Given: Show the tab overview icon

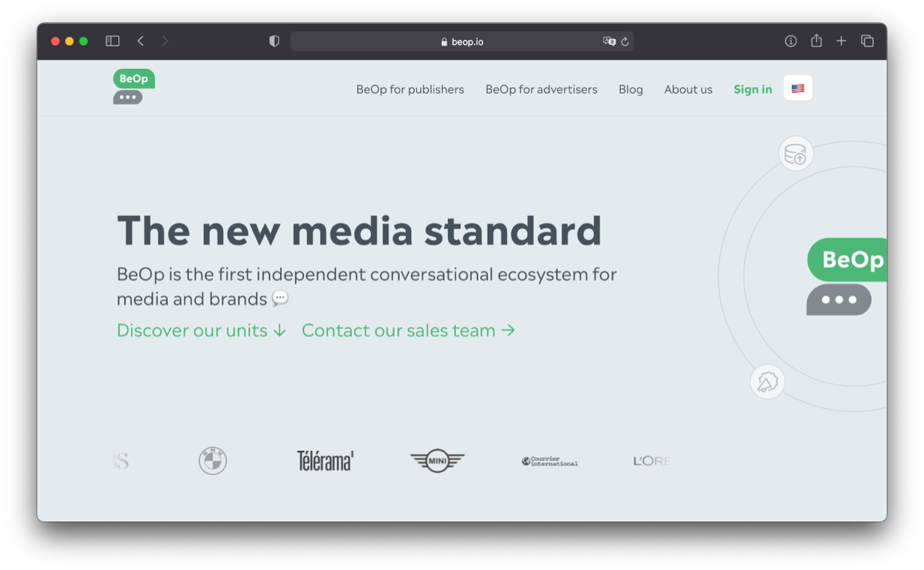Looking at the screenshot, I should (867, 41).
